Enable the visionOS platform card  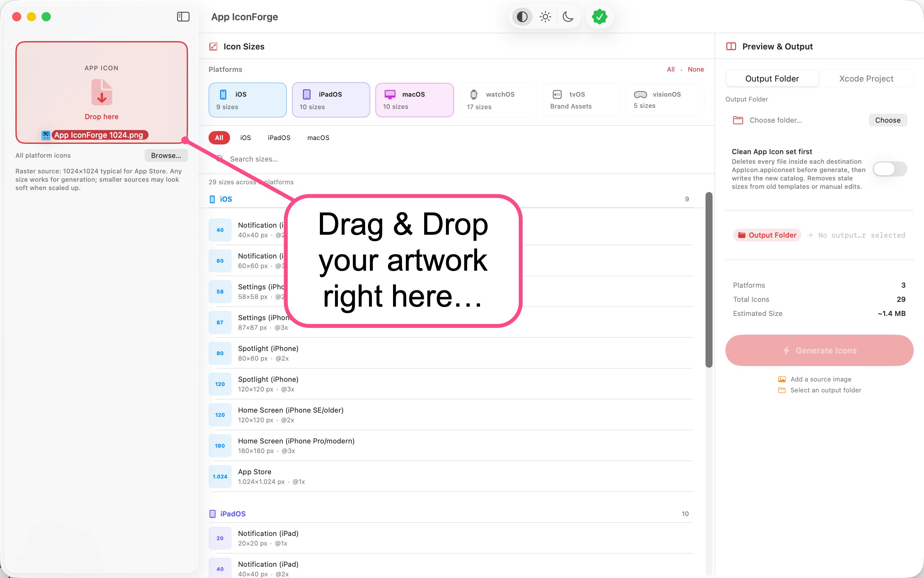tap(665, 100)
